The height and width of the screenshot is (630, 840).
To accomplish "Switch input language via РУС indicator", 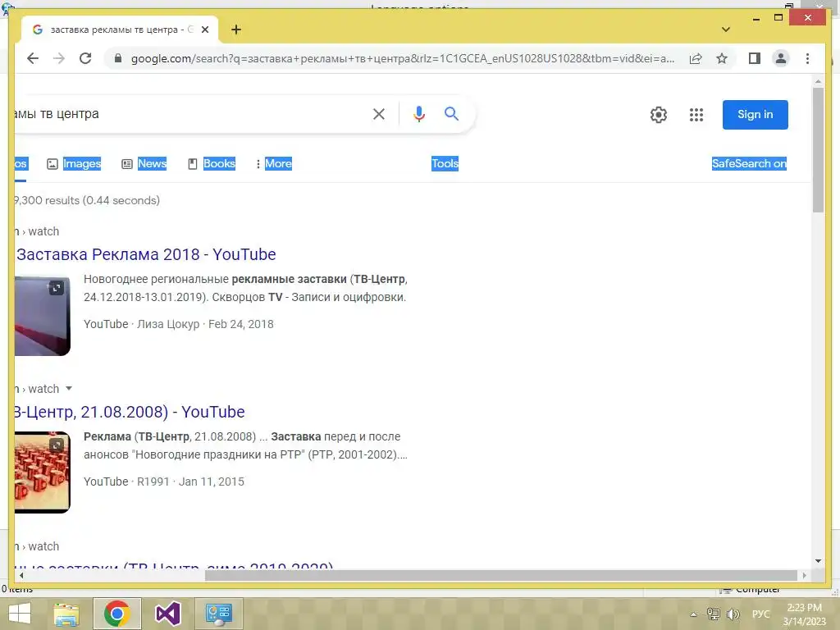I will (760, 614).
